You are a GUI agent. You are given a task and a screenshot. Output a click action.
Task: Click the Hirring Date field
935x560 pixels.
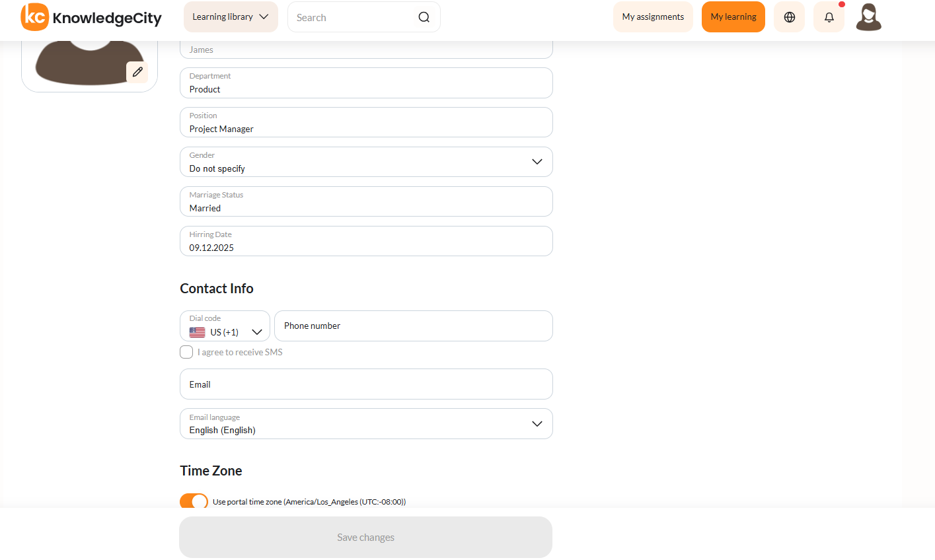click(x=366, y=241)
